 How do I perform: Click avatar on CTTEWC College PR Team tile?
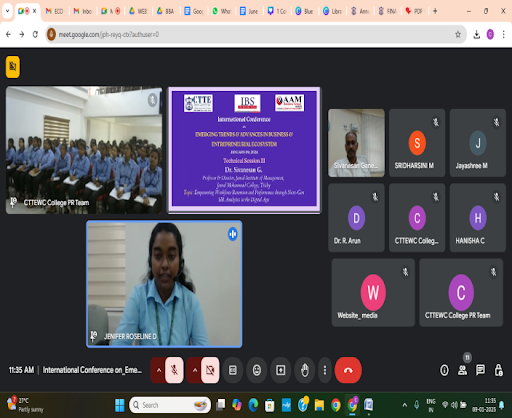[461, 292]
